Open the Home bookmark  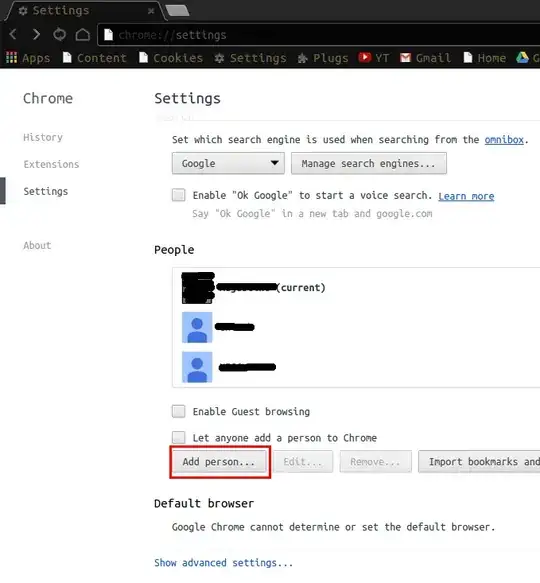click(x=485, y=58)
